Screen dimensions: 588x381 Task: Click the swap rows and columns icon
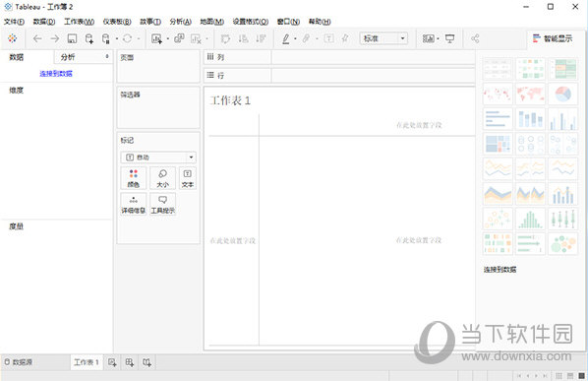[225, 38]
